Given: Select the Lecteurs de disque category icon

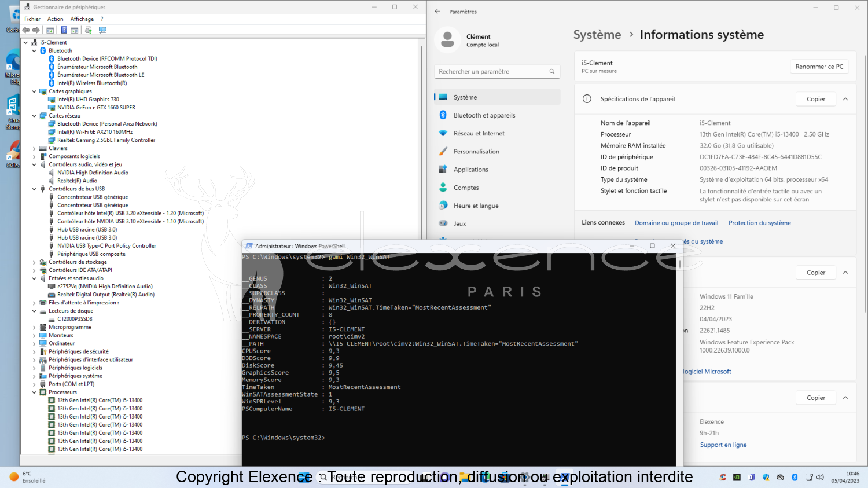Looking at the screenshot, I should coord(43,311).
